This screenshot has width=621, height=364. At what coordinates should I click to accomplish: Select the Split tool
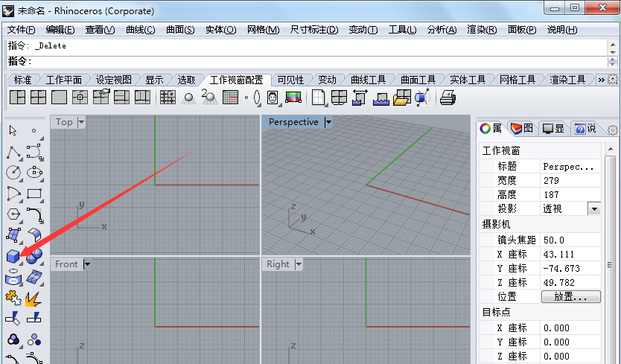click(34, 318)
